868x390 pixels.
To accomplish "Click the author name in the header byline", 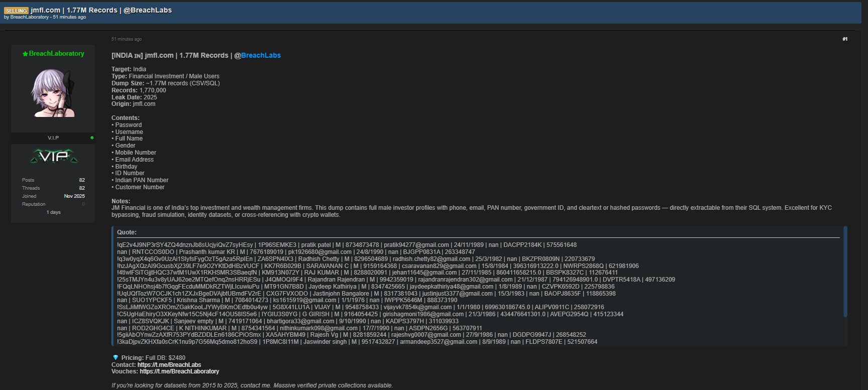I will [x=29, y=17].
